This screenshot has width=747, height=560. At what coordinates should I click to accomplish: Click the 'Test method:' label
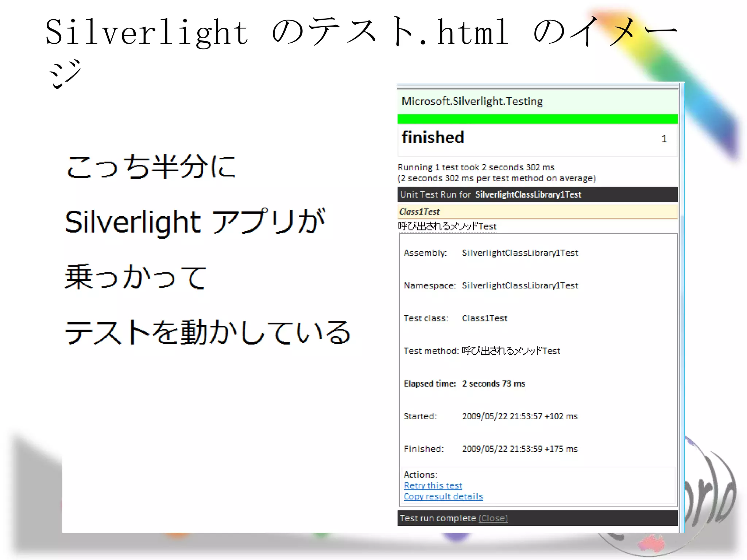pyautogui.click(x=431, y=351)
